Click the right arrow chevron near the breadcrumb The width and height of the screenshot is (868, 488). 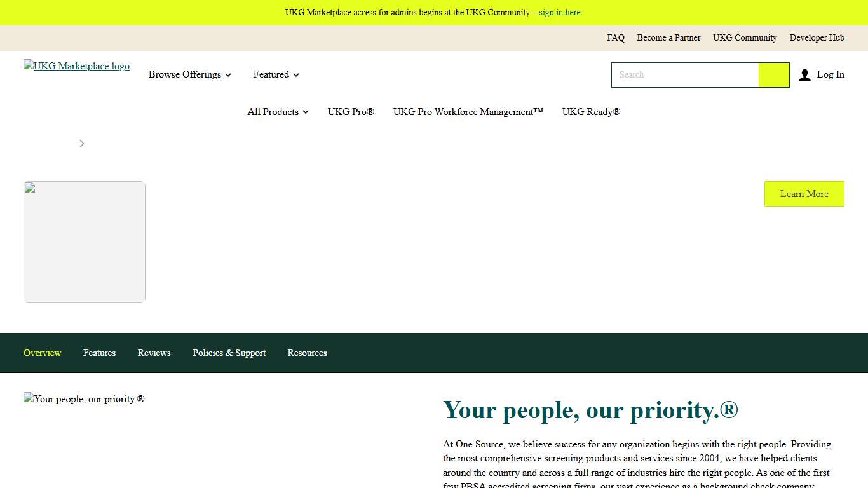click(81, 144)
